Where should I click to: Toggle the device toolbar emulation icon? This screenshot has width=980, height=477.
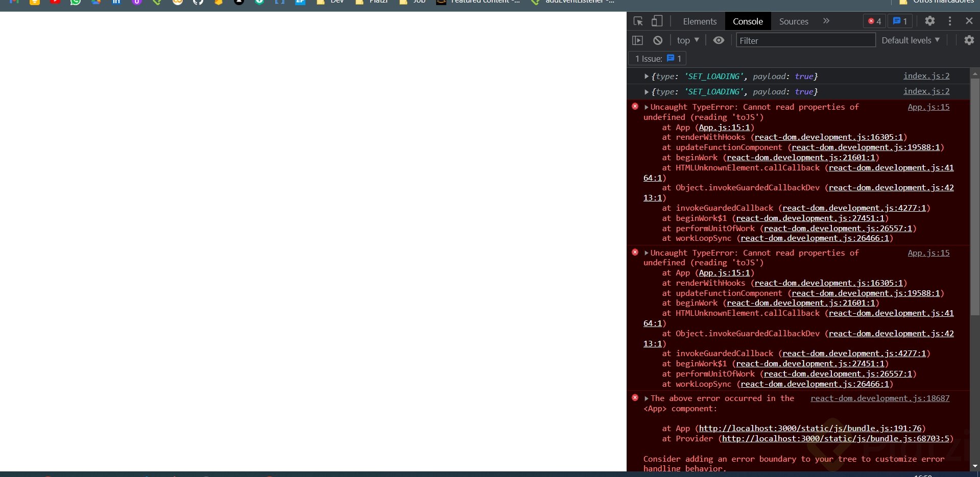pos(657,21)
